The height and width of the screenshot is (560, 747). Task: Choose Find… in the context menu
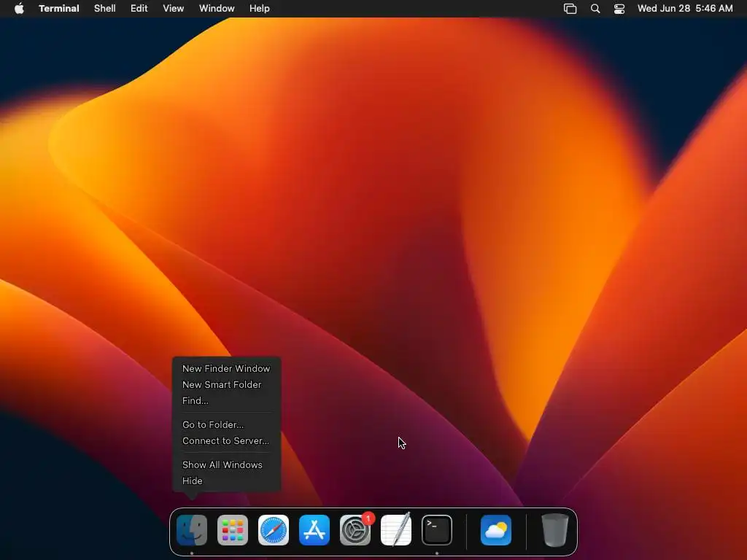pyautogui.click(x=226, y=401)
